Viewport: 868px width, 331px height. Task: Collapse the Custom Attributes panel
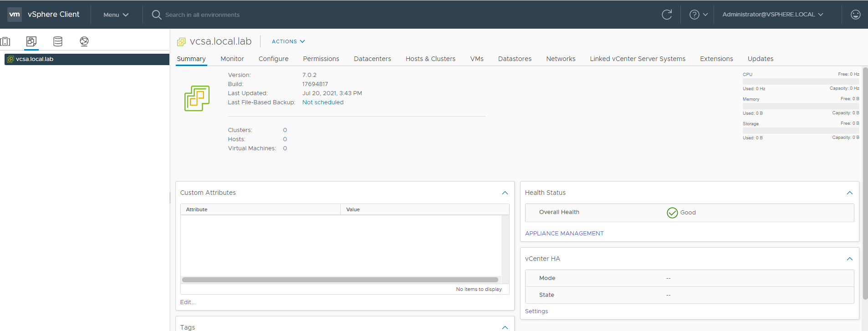coord(505,193)
